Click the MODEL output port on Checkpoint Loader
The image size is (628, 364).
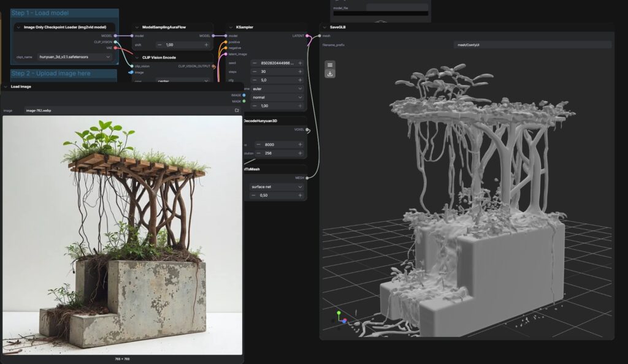115,36
